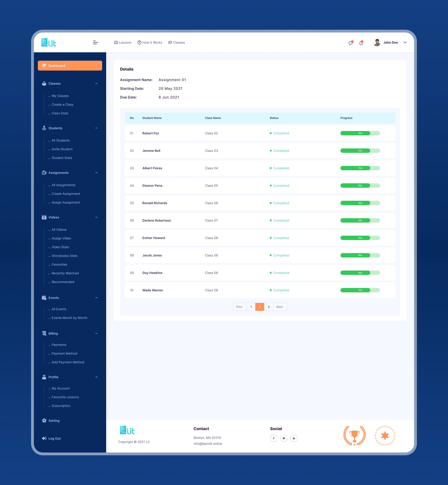Click Robert Fox's progress bar
The image size is (448, 485).
coord(360,133)
